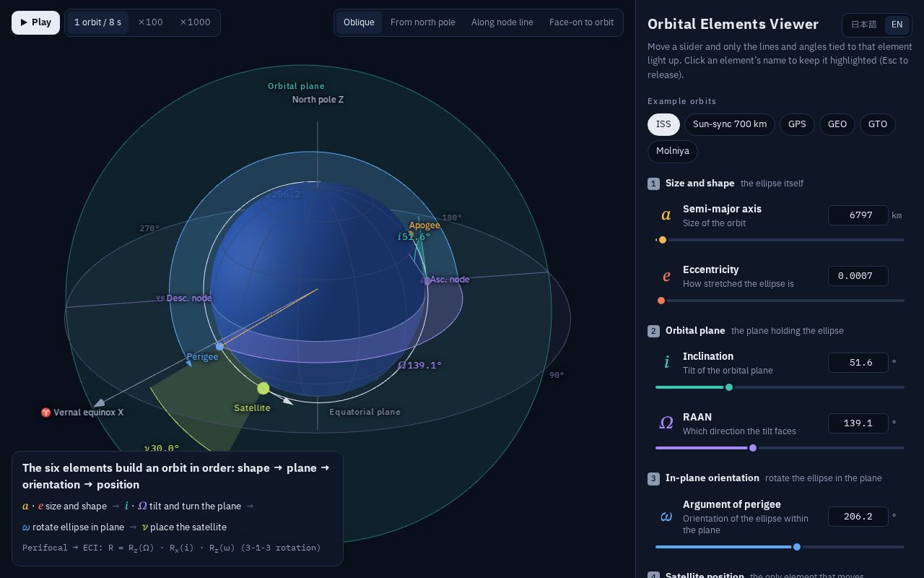The width and height of the screenshot is (924, 578).
Task: Load the GEO example orbit
Action: (837, 124)
